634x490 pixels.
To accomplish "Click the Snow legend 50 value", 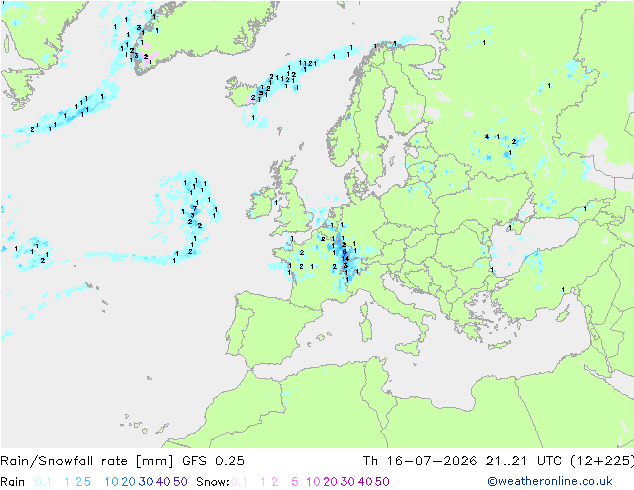I will 382,482.
